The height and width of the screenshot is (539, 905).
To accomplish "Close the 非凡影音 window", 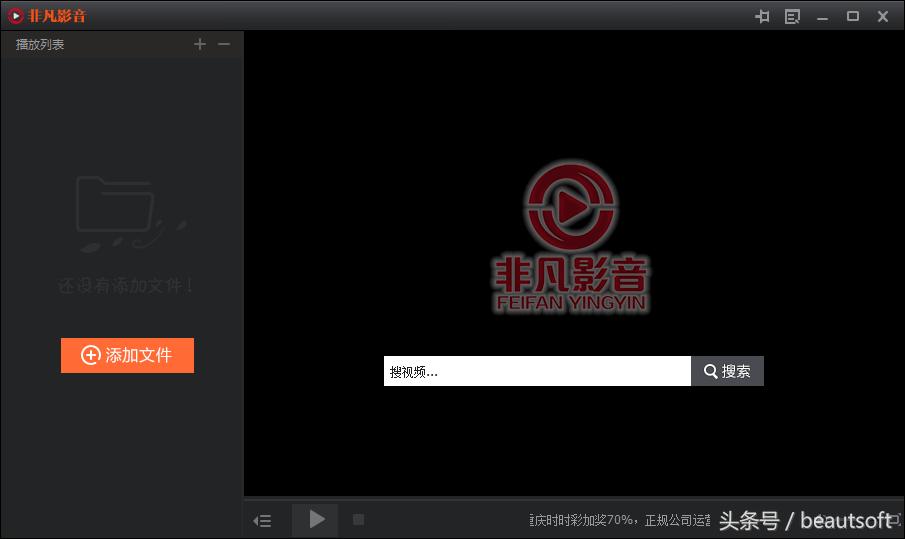I will (x=882, y=16).
